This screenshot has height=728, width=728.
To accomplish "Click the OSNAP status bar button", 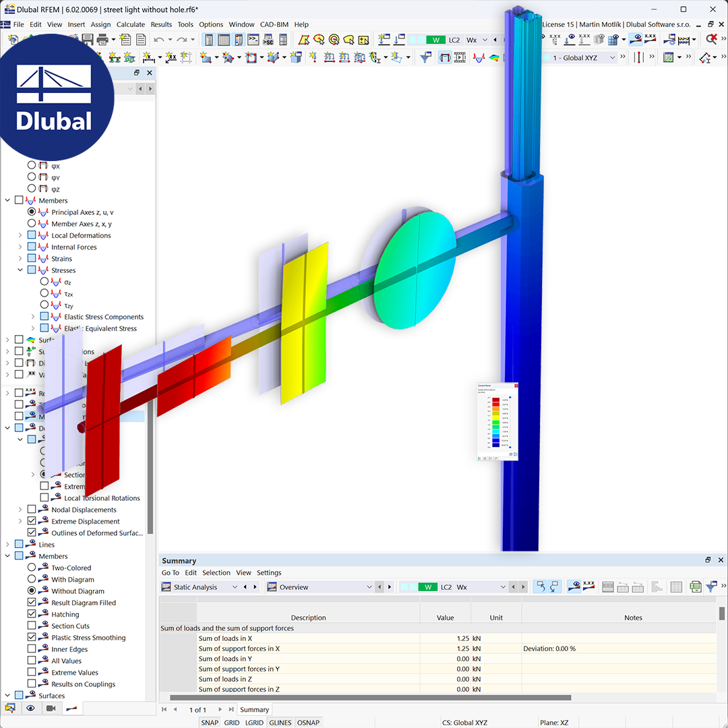I will 308,722.
